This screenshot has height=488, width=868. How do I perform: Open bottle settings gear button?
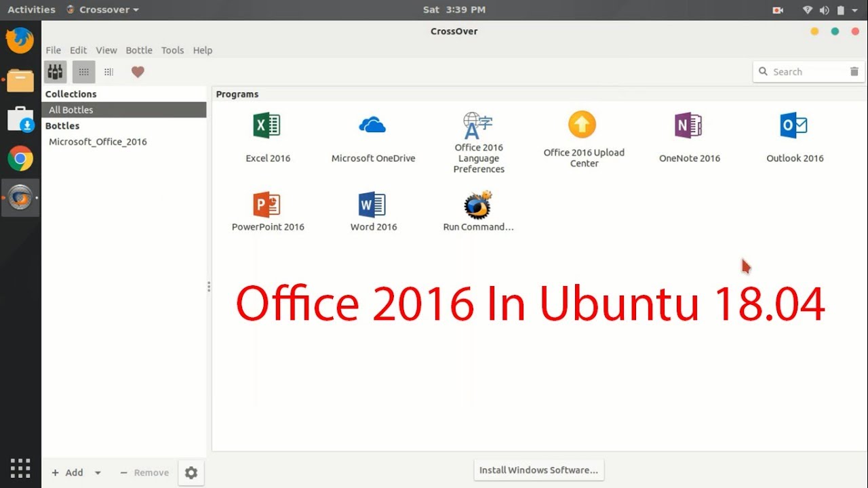point(191,473)
